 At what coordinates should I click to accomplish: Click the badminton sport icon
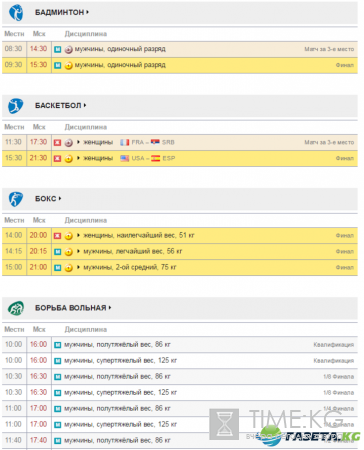(16, 13)
